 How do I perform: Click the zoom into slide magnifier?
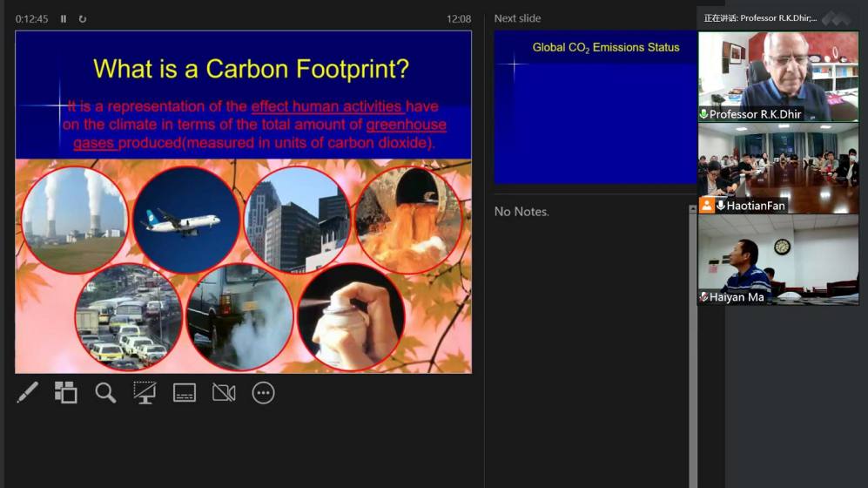105,393
